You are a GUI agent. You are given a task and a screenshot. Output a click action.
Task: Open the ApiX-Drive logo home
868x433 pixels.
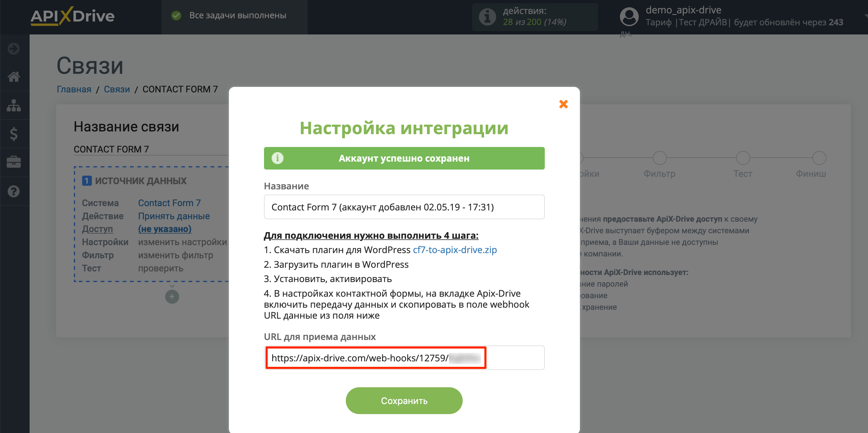pyautogui.click(x=72, y=16)
